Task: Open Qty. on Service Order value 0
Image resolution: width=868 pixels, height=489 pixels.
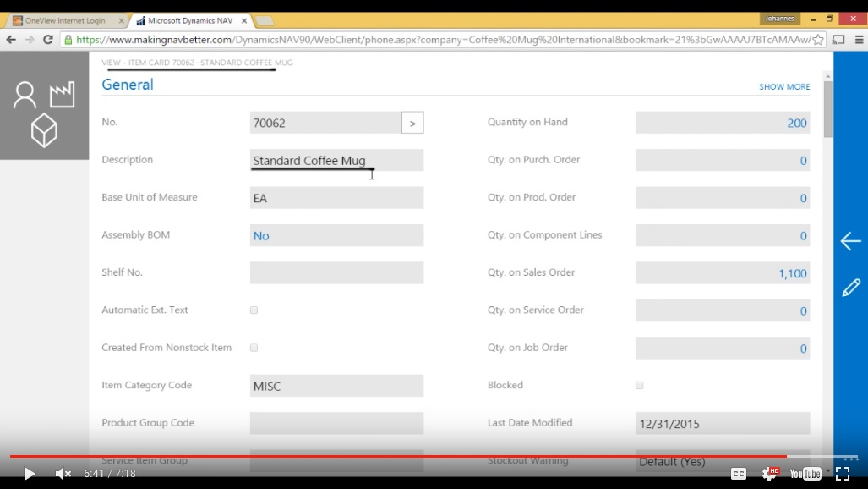Action: [x=803, y=311]
